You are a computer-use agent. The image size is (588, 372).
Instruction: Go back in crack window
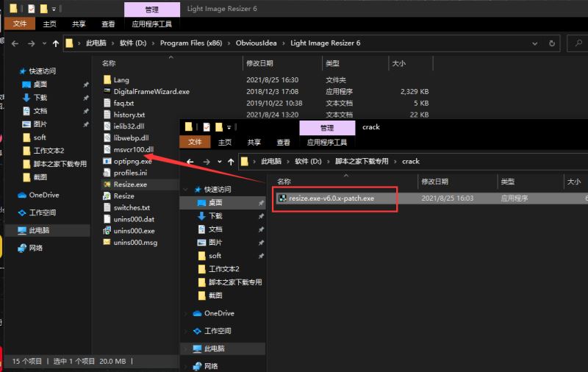[x=190, y=162]
